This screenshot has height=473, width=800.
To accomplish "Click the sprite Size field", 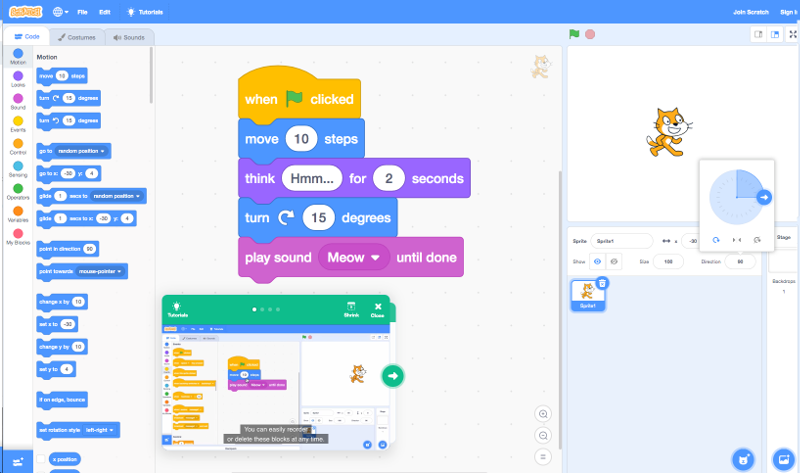I will click(x=668, y=262).
